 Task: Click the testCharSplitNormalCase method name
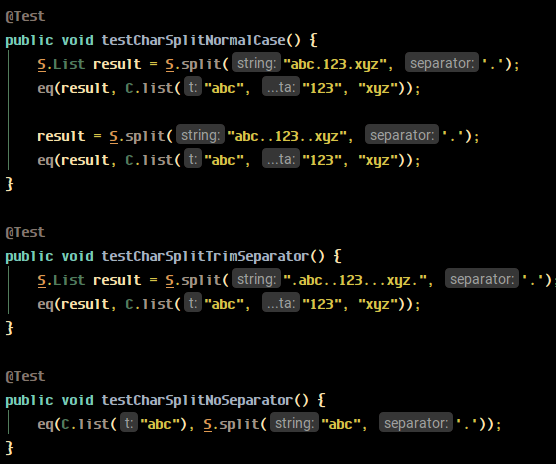[193, 40]
